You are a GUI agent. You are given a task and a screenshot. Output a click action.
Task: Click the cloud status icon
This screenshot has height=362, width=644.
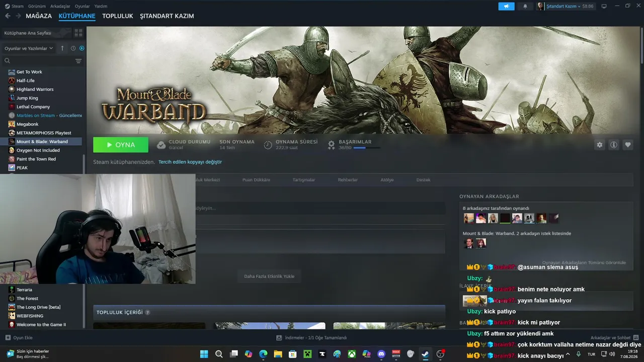161,145
